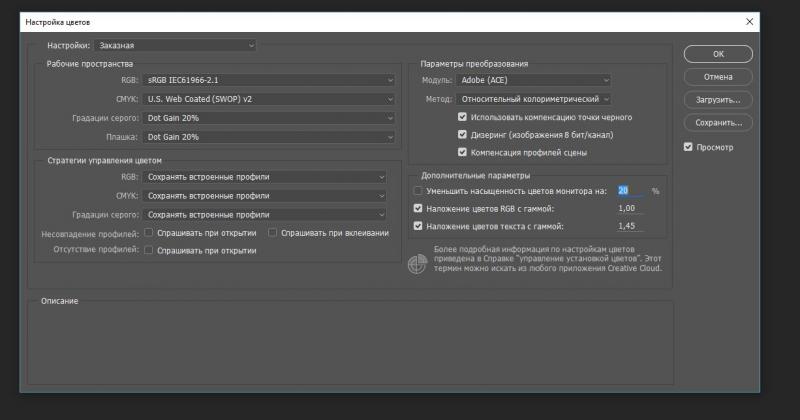This screenshot has height=420, width=800.
Task: Click the text gamma value field 1,45
Action: [630, 226]
